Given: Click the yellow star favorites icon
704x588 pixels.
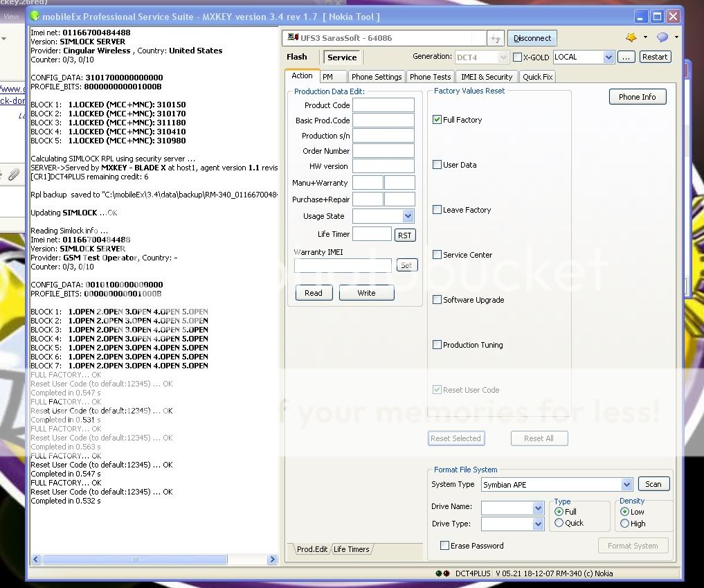Looking at the screenshot, I should [631, 37].
